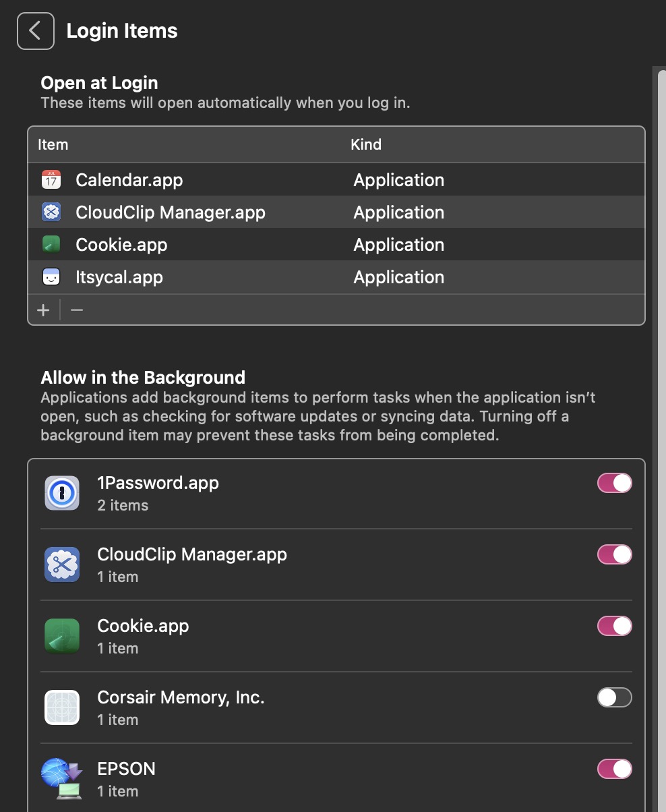Turn off CloudClip Manager.app background toggle
The height and width of the screenshot is (812, 666).
pos(615,554)
